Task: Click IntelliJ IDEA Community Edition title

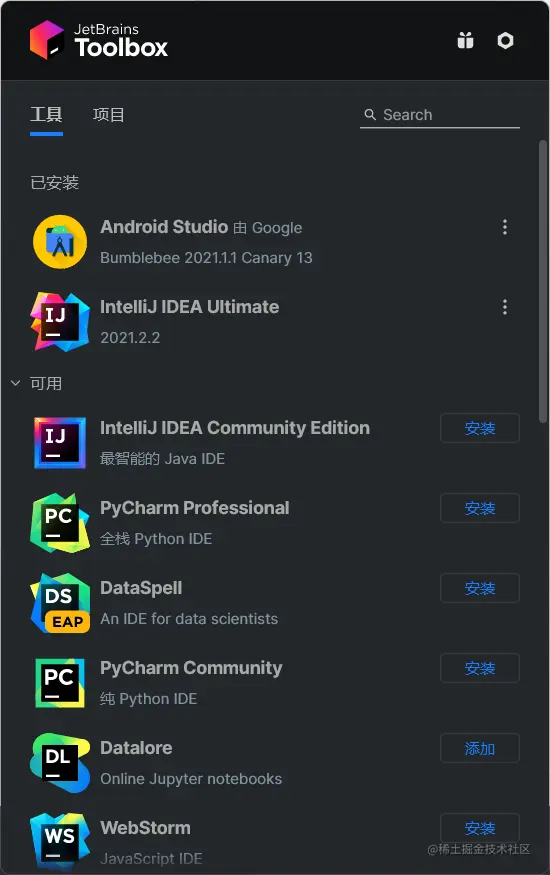Action: click(x=235, y=427)
